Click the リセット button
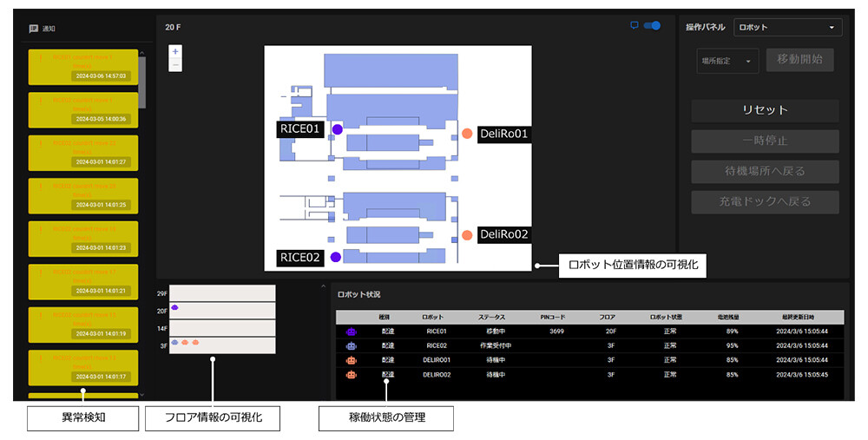The image size is (868, 440). [x=765, y=110]
